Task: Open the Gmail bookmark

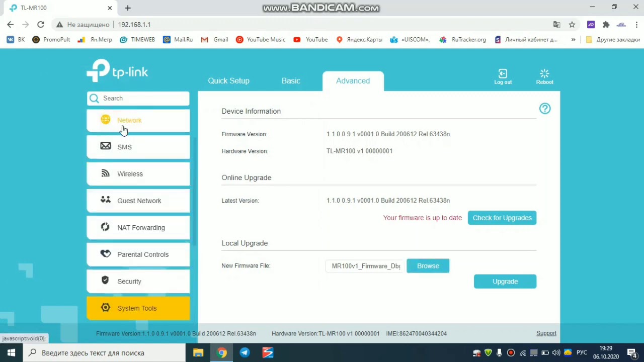Action: pyautogui.click(x=215, y=40)
